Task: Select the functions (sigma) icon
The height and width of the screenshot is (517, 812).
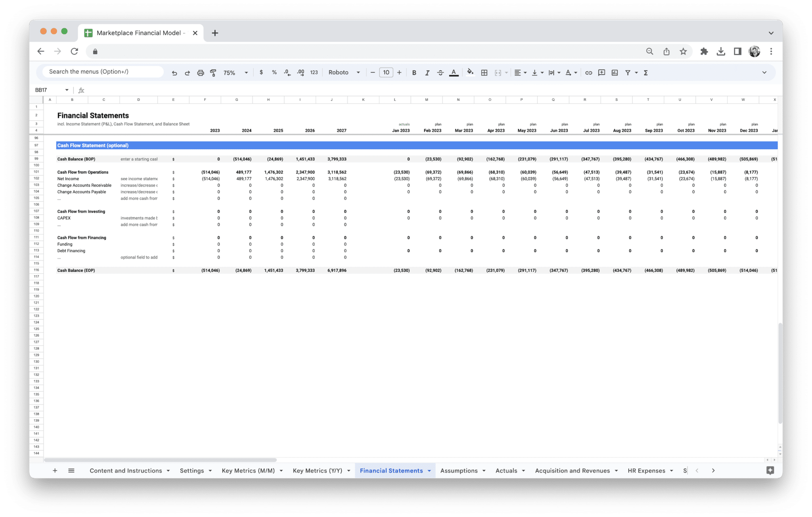Action: tap(645, 73)
